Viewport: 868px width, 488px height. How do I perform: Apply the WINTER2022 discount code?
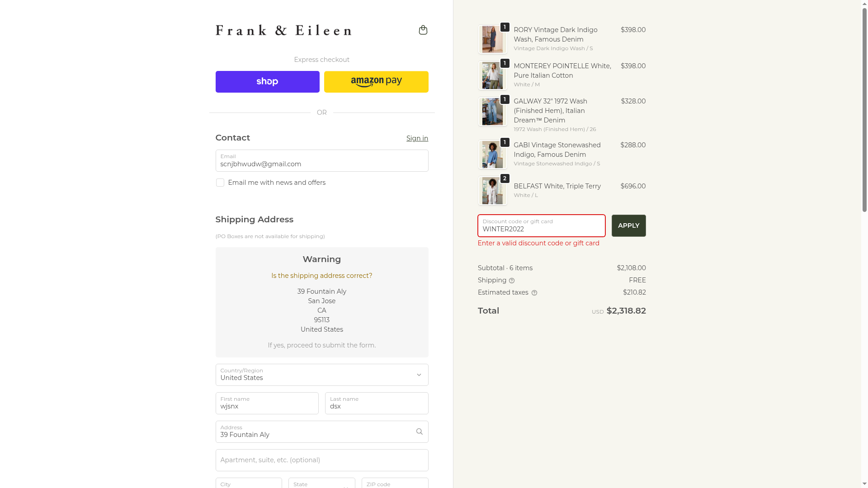628,225
